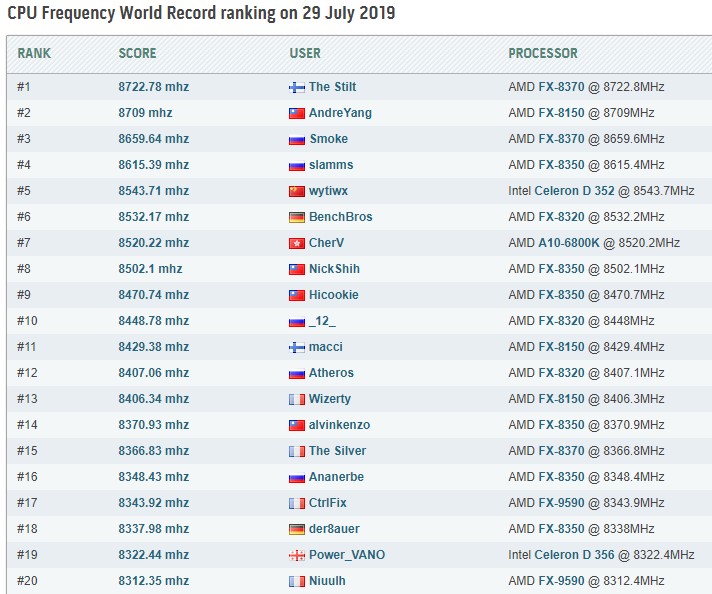The height and width of the screenshot is (594, 712).
Task: Open the 8722.78 mhz score submission
Action: pos(153,87)
